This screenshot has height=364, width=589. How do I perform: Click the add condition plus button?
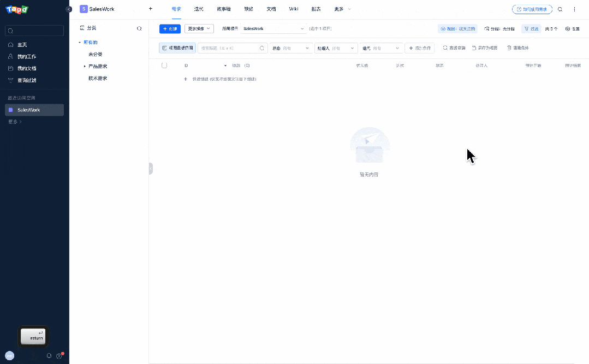[420, 48]
